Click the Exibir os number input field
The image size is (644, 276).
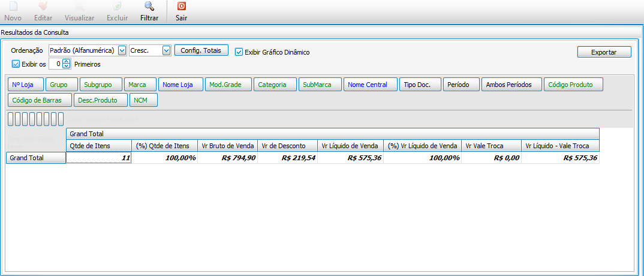56,64
